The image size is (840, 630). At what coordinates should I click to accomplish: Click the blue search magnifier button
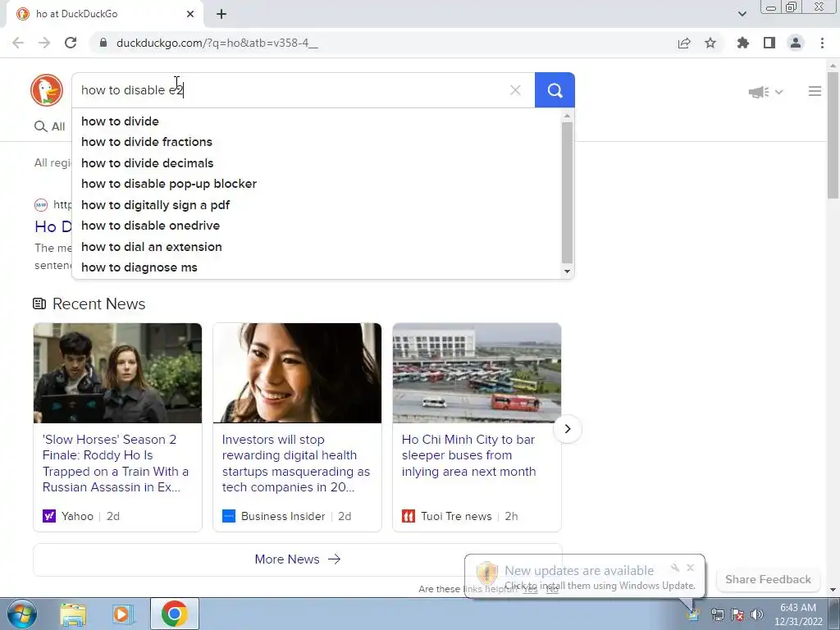[555, 90]
